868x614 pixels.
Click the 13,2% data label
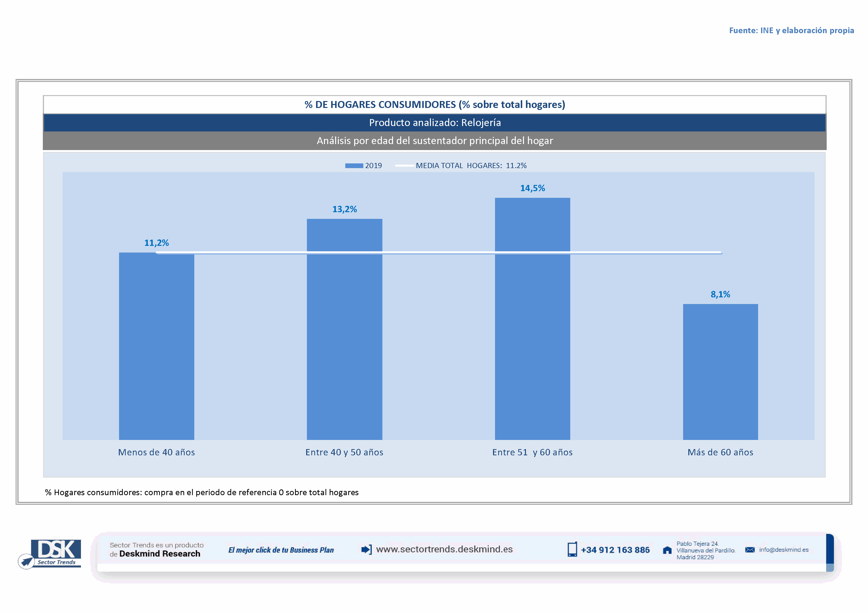tap(344, 209)
